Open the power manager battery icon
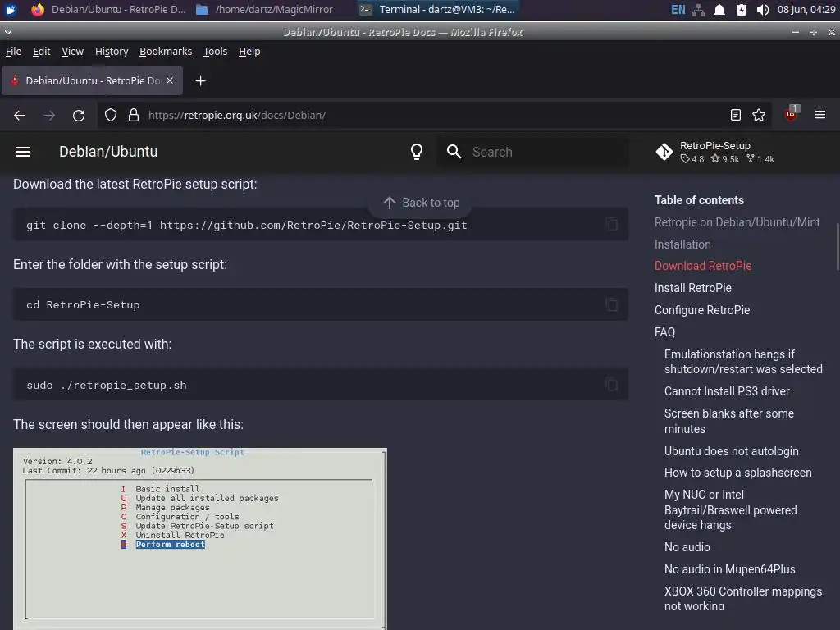The width and height of the screenshot is (840, 630). 742,10
